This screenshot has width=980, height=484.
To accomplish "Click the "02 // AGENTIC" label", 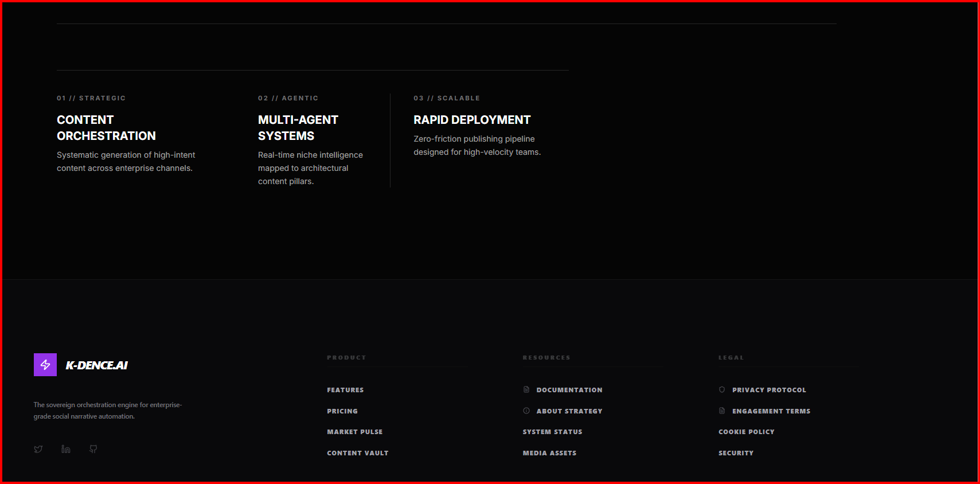I will (x=288, y=98).
